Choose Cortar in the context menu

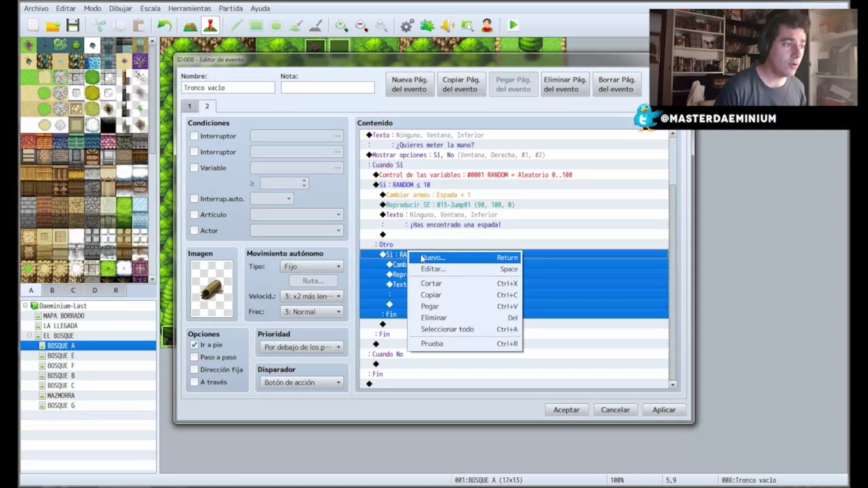465,283
